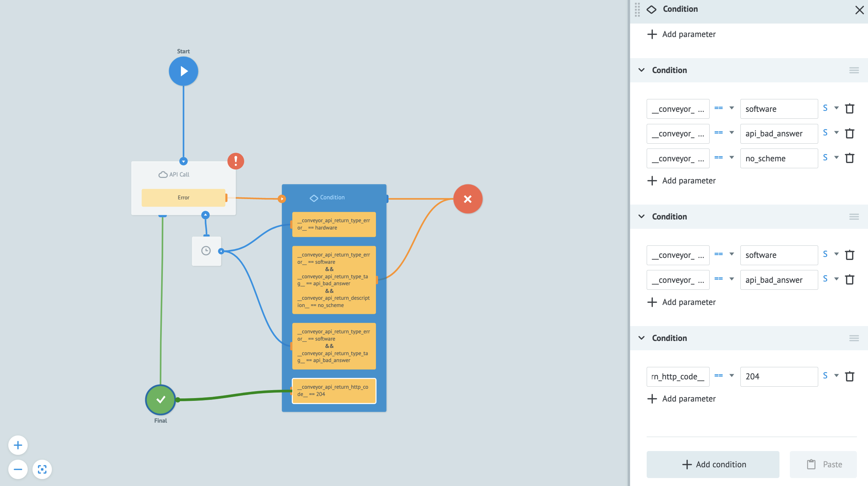Click the rn_http_code__ variable field
868x486 pixels.
coord(677,376)
